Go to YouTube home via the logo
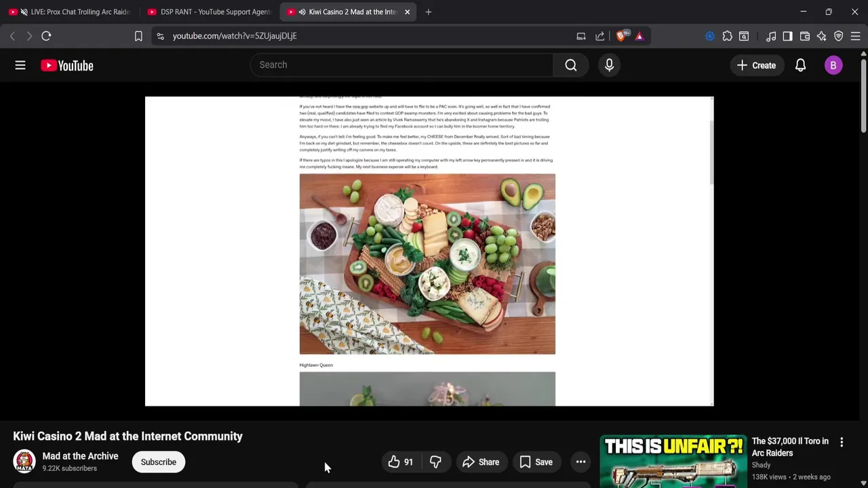Image resolution: width=868 pixels, height=488 pixels. (x=66, y=65)
